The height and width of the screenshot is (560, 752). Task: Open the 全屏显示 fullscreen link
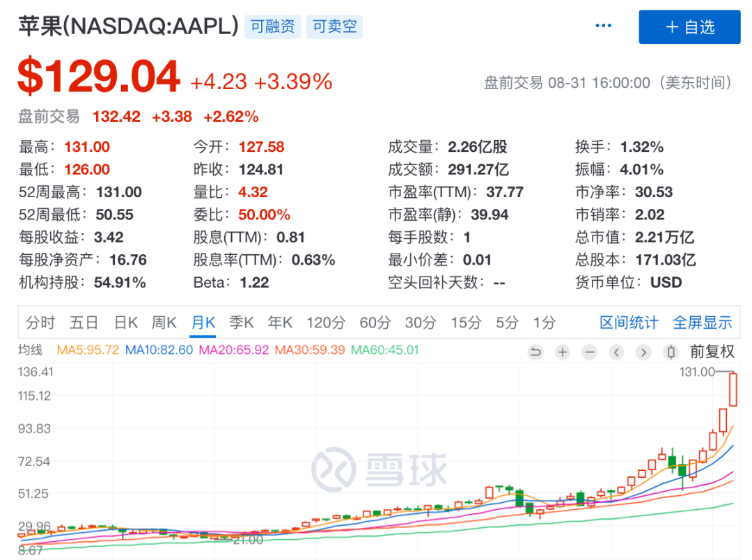coord(702,322)
